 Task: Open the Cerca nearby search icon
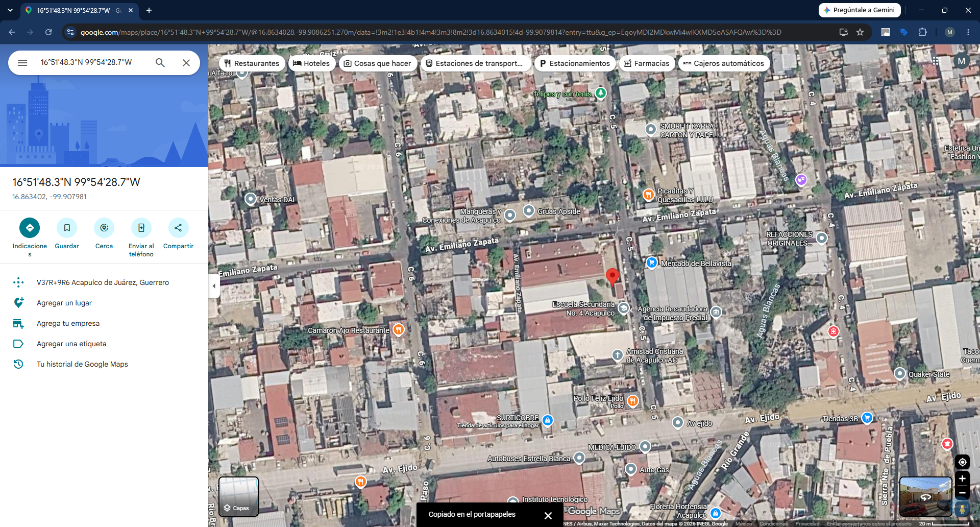[104, 228]
